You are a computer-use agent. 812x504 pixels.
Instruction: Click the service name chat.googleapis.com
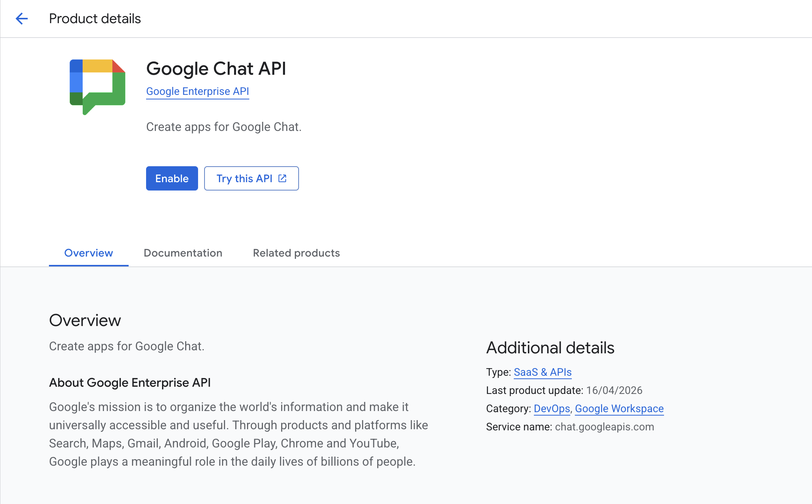604,427
